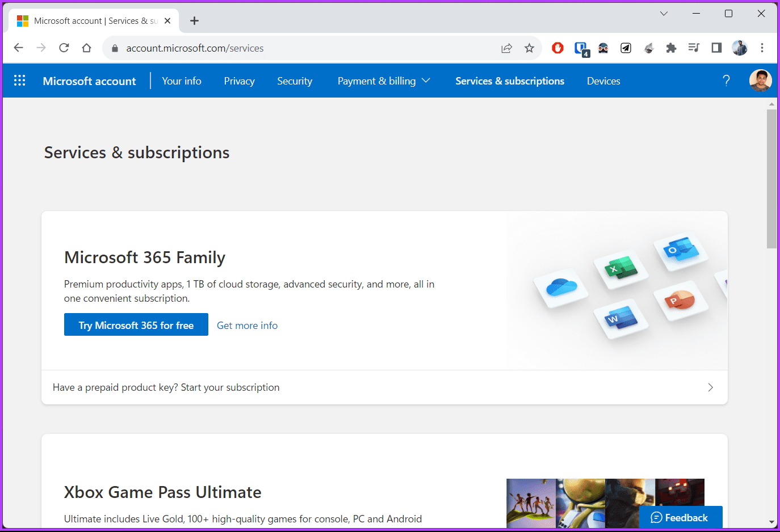Click the share page icon in address bar
The image size is (780, 532).
[x=506, y=48]
